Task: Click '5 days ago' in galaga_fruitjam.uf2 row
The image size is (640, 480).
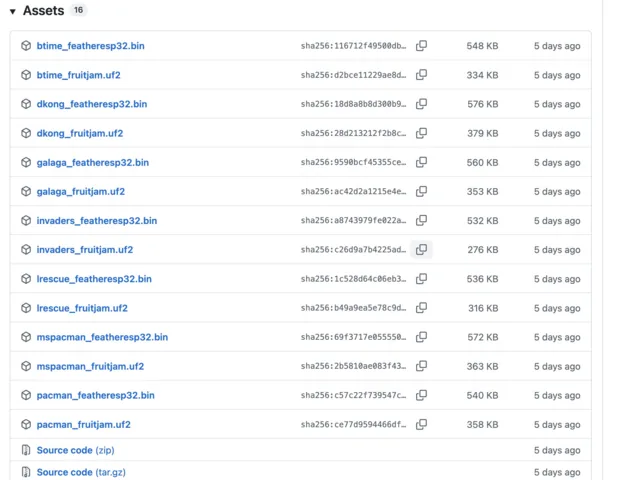Action: 557,191
